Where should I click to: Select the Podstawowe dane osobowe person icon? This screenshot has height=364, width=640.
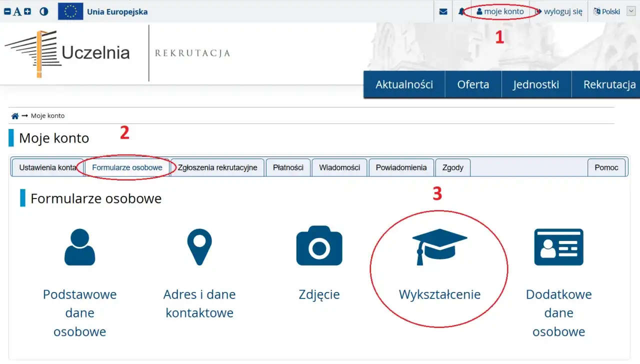79,246
